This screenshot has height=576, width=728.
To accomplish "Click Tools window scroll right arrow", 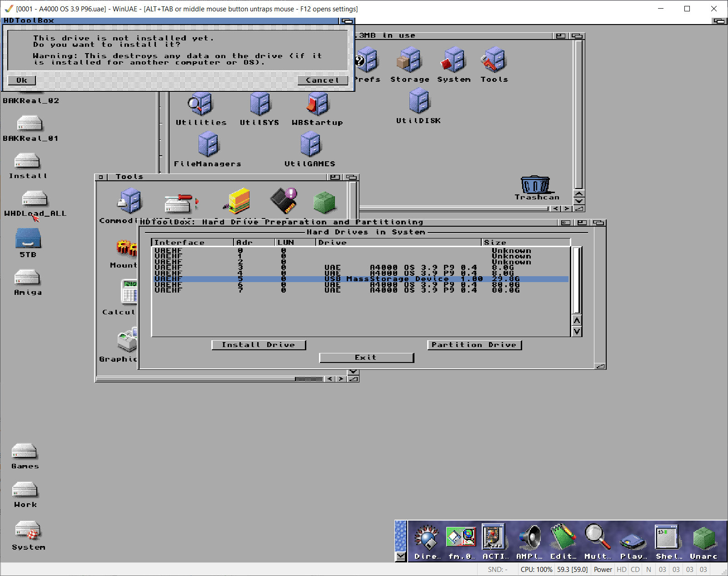I will point(340,379).
